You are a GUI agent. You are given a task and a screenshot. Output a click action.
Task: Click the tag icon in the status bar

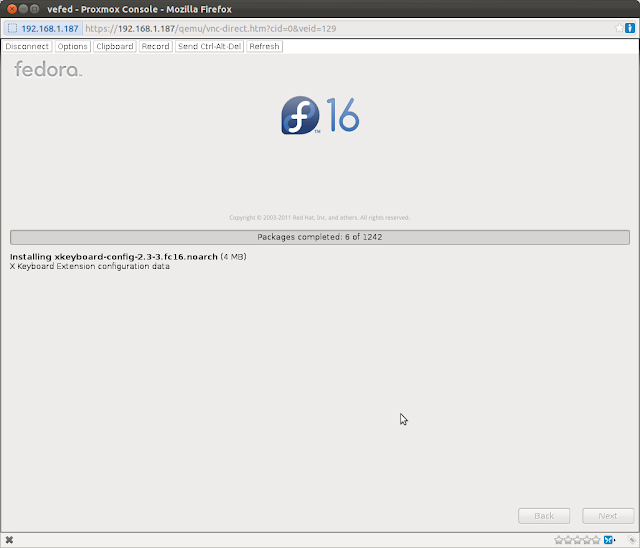[631, 540]
